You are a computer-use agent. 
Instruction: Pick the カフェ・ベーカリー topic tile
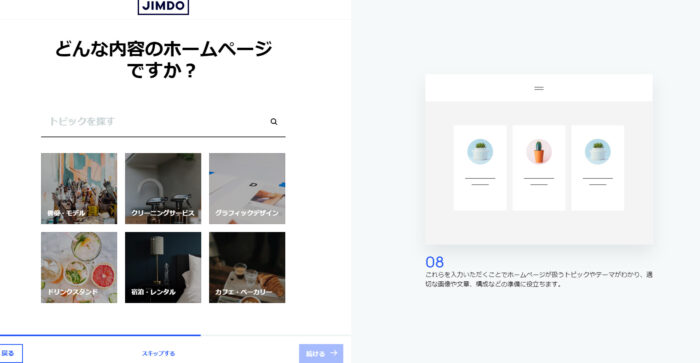pos(247,267)
